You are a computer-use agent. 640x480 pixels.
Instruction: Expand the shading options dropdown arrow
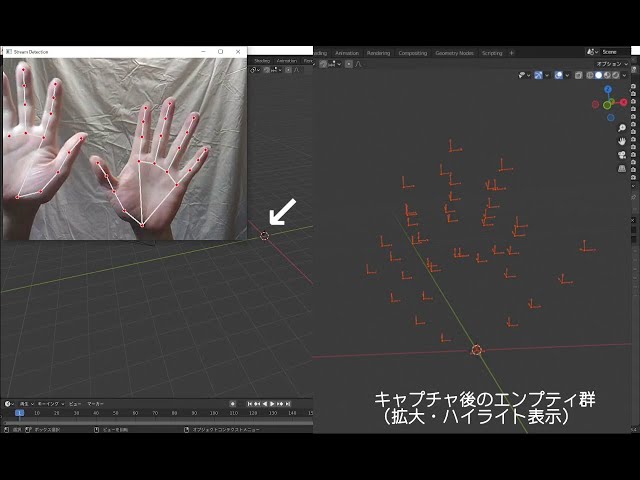(x=626, y=75)
